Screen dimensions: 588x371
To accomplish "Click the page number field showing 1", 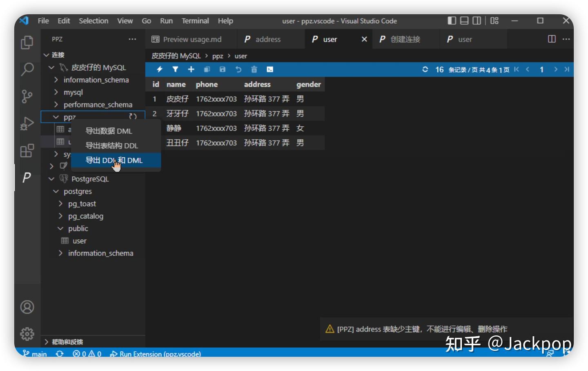I will [x=541, y=69].
